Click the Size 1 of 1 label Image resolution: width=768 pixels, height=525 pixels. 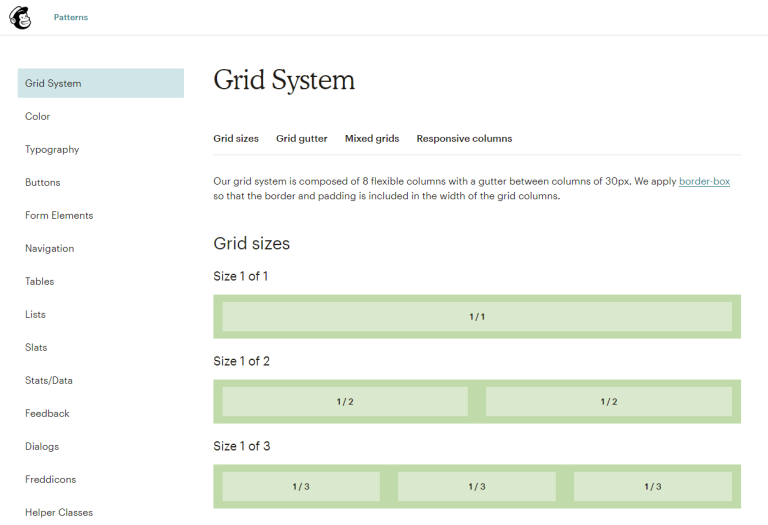click(x=240, y=276)
